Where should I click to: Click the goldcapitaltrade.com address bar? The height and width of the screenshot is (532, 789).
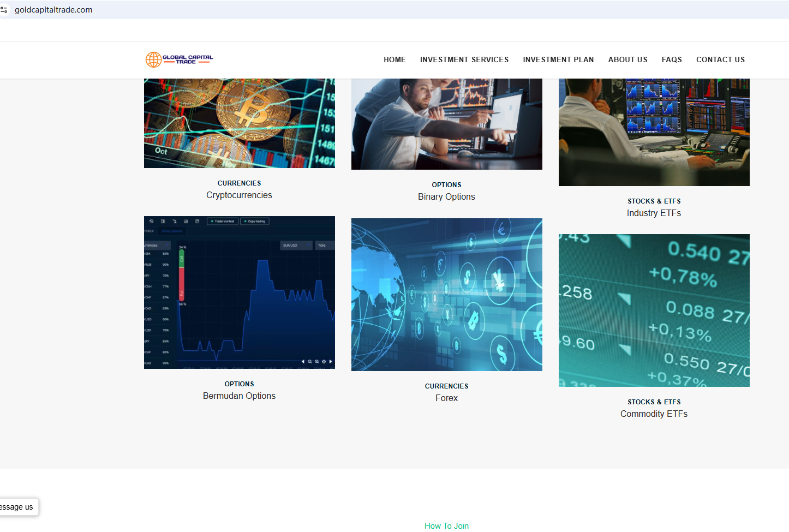(53, 10)
